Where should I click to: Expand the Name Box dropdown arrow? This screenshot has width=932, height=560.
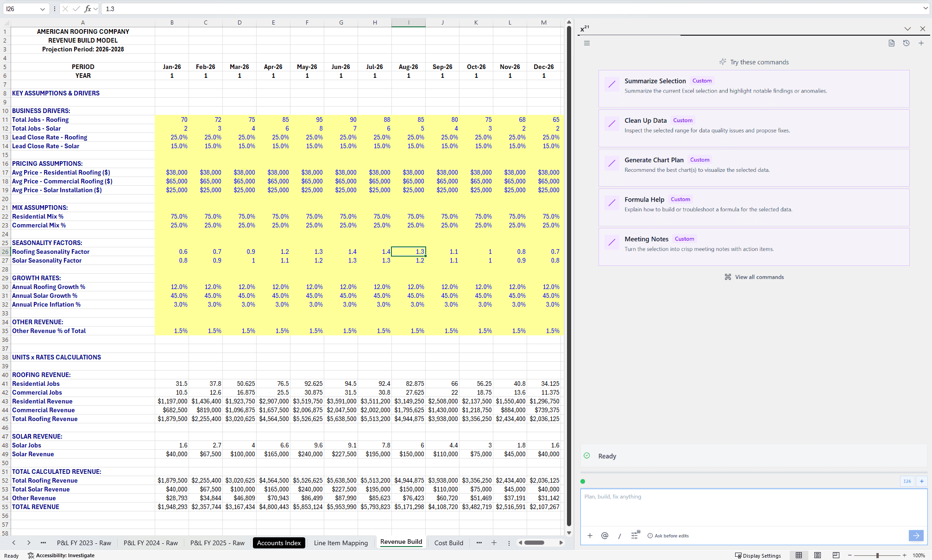point(42,9)
